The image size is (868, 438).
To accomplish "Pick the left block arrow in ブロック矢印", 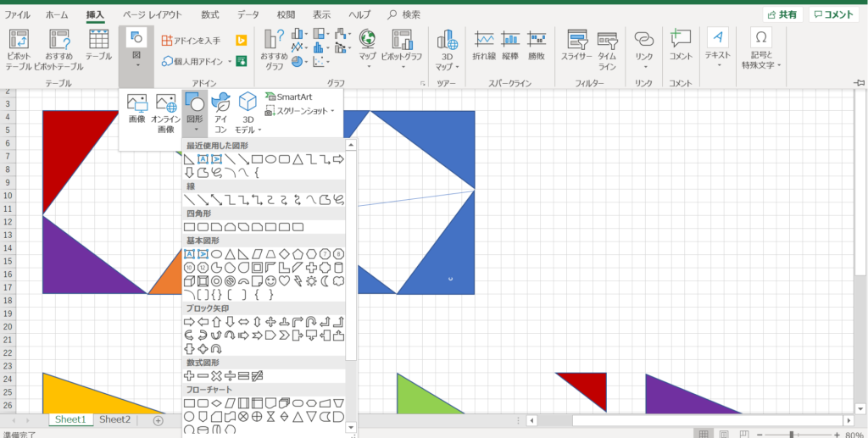I will point(203,321).
